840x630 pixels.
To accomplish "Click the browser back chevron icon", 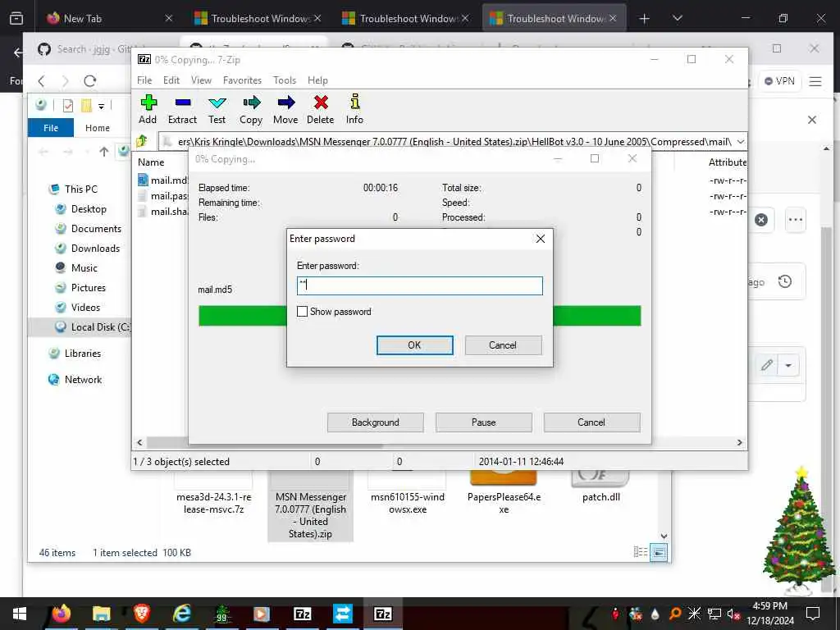I will 41,81.
